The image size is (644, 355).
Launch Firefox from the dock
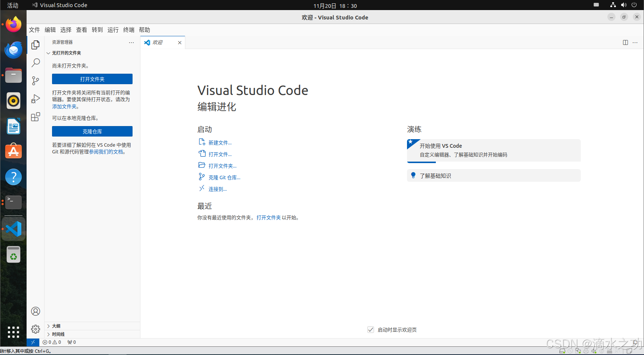[x=13, y=25]
